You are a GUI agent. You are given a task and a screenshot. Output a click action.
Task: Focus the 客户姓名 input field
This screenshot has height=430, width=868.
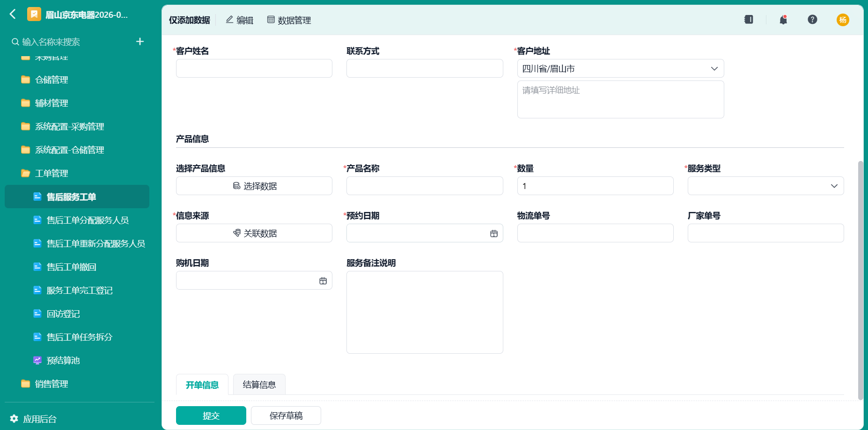click(x=254, y=68)
